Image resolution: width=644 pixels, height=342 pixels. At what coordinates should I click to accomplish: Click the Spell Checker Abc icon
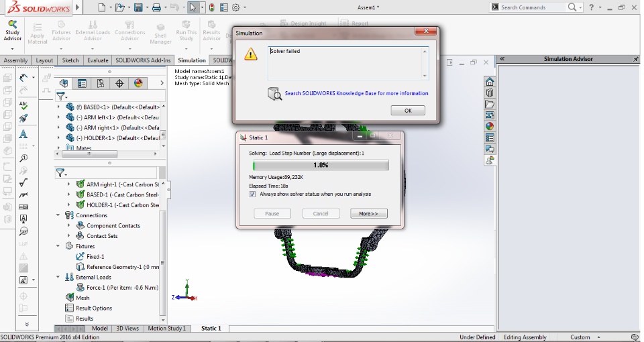tap(23, 105)
